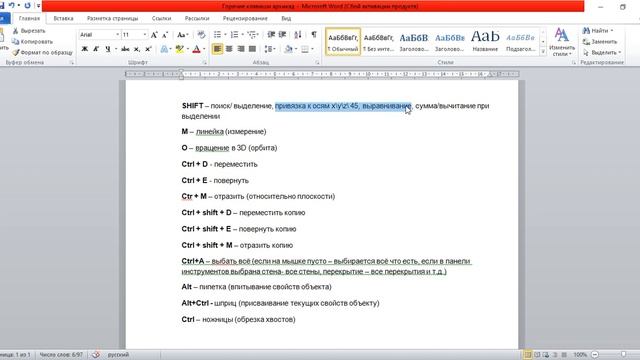Center the text alignment
The image size is (640, 360).
click(x=229, y=49)
